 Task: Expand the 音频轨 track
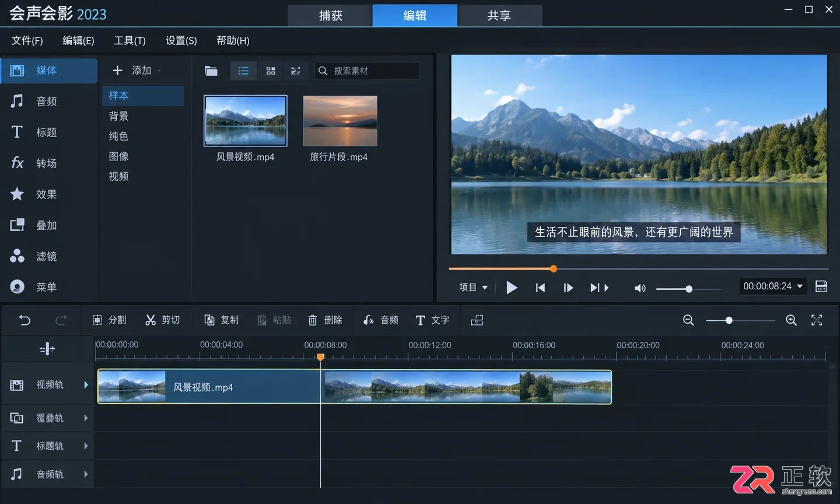tap(86, 474)
